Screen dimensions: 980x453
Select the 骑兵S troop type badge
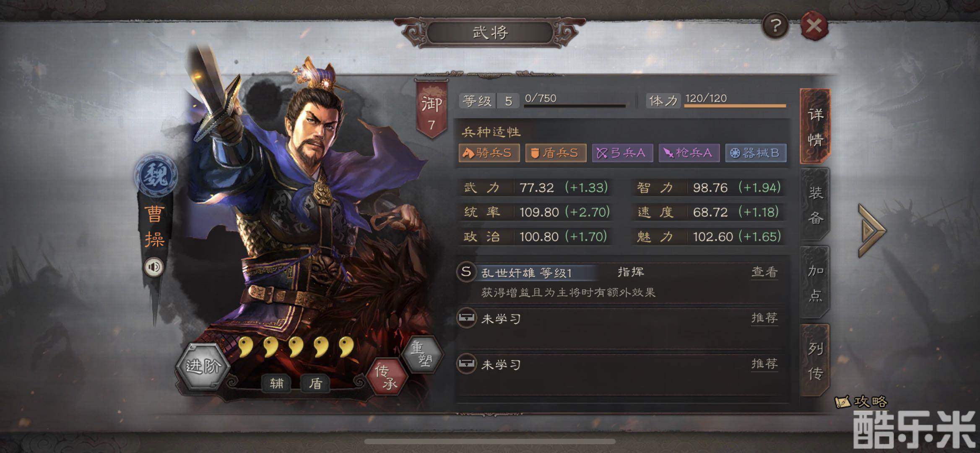coord(489,153)
